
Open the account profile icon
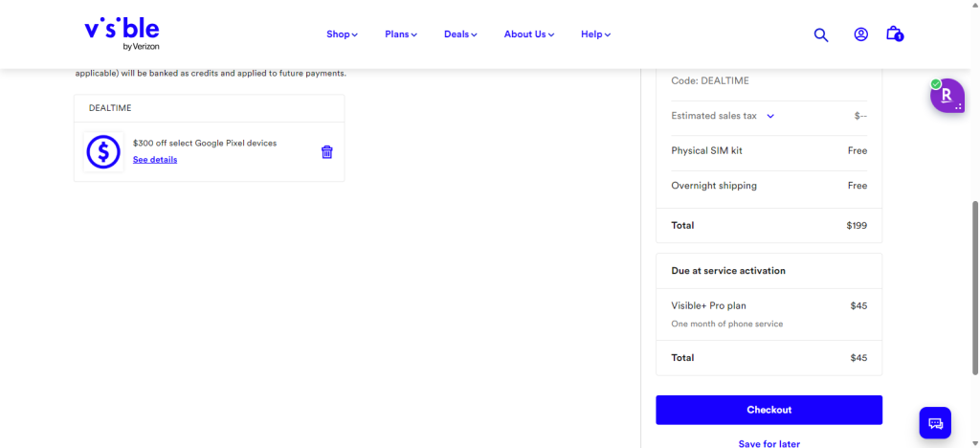pos(861,34)
